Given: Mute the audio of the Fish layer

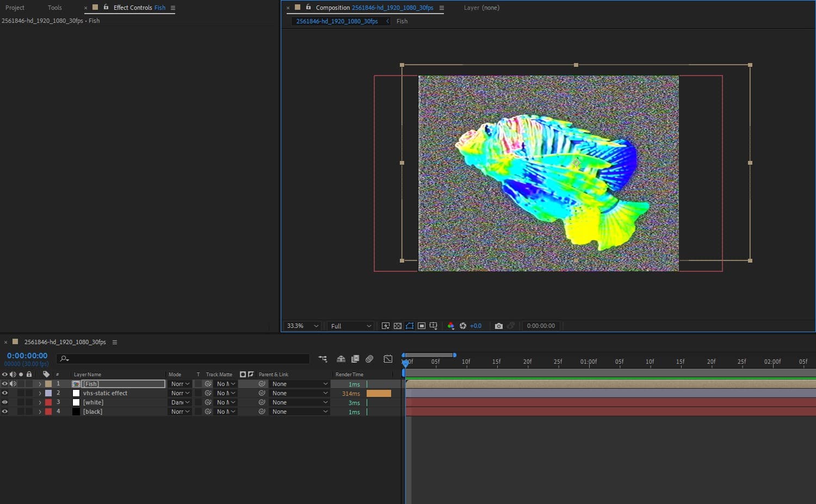Looking at the screenshot, I should pos(13,384).
